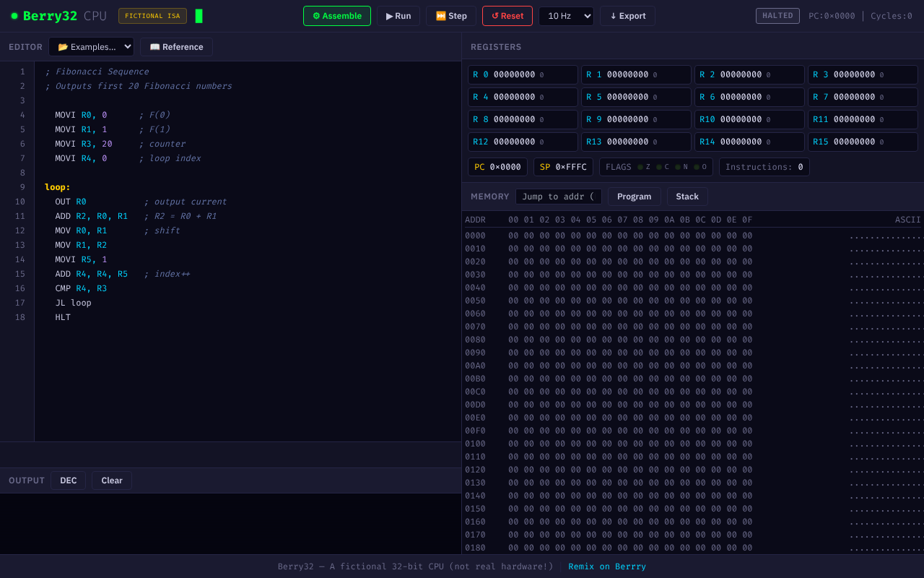Open the Reference guide

176,47
